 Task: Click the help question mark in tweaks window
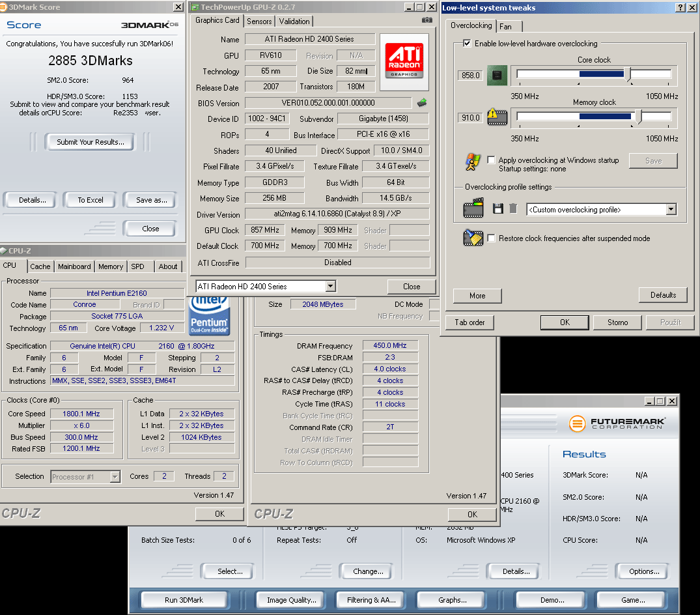(680, 8)
